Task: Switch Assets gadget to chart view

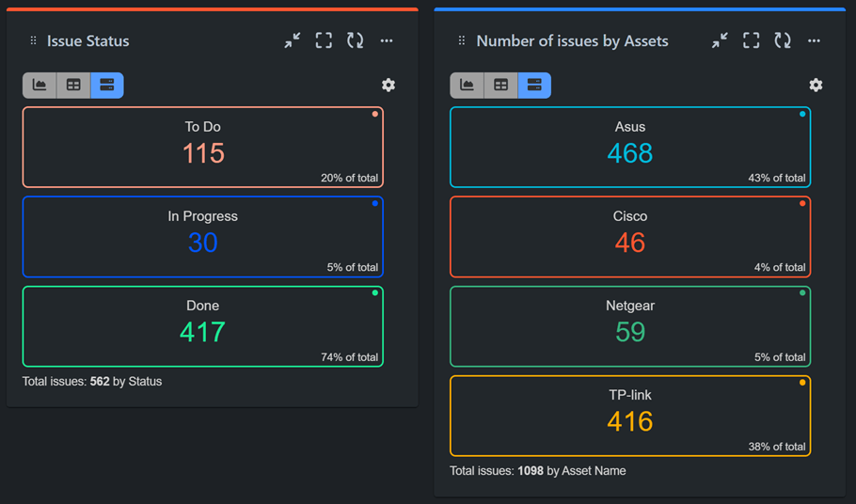Action: pos(467,86)
